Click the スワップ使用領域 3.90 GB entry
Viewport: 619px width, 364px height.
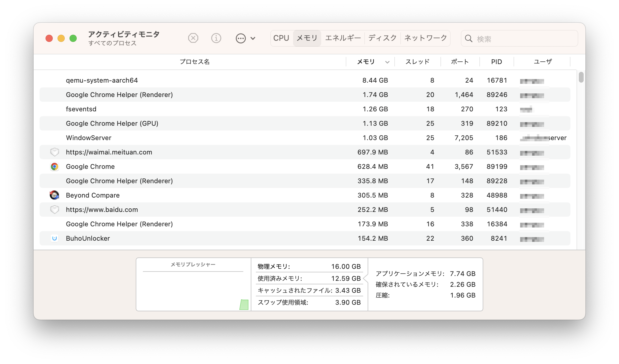pos(309,302)
